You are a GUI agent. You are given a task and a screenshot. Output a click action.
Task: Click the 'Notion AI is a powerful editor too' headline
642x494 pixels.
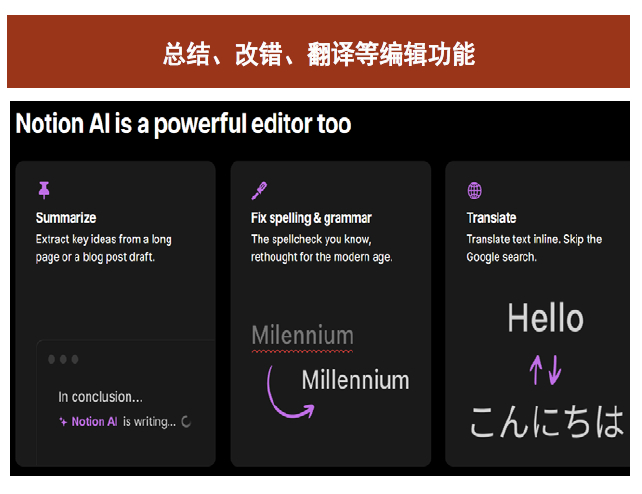183,124
